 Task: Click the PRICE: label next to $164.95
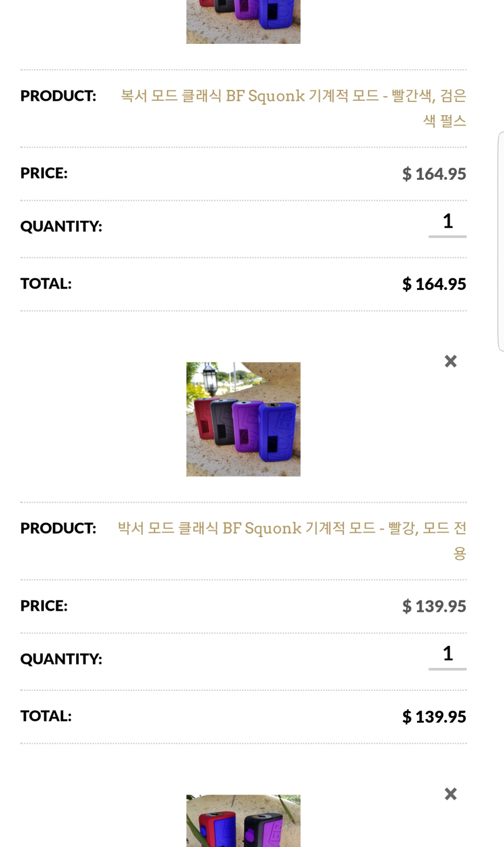point(44,173)
